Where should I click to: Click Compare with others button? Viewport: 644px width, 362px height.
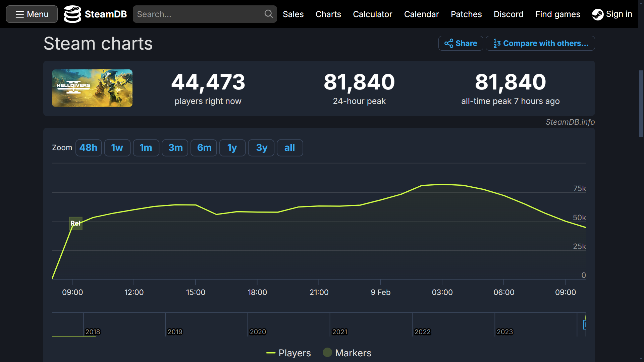(540, 43)
